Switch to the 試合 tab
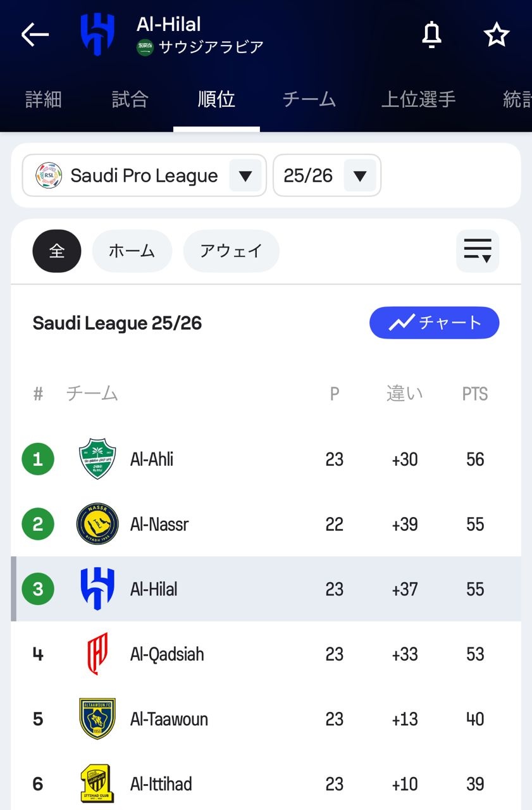 130,99
